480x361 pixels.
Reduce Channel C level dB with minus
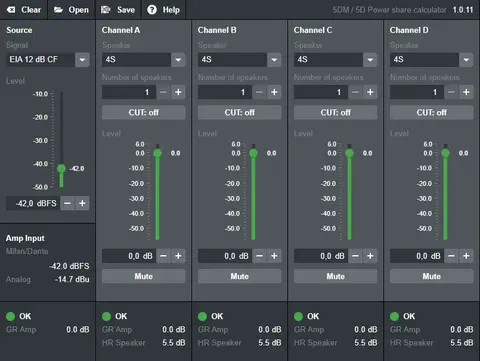tap(355, 256)
